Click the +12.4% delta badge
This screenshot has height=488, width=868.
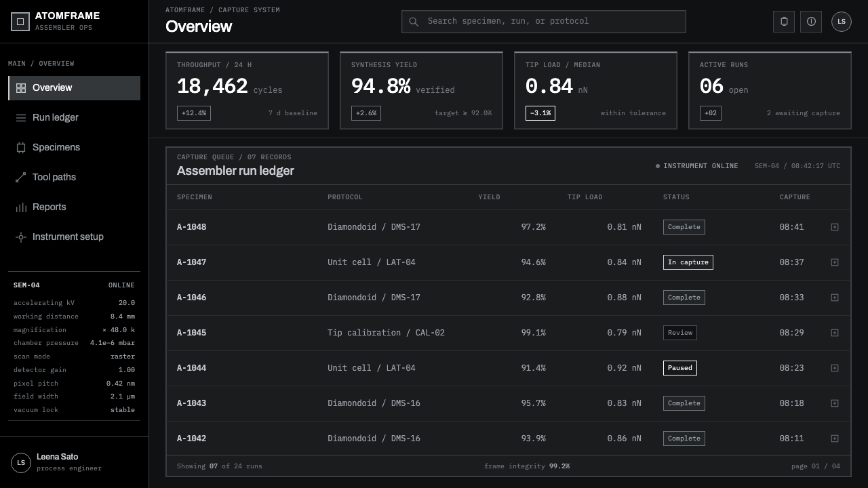[x=194, y=113]
